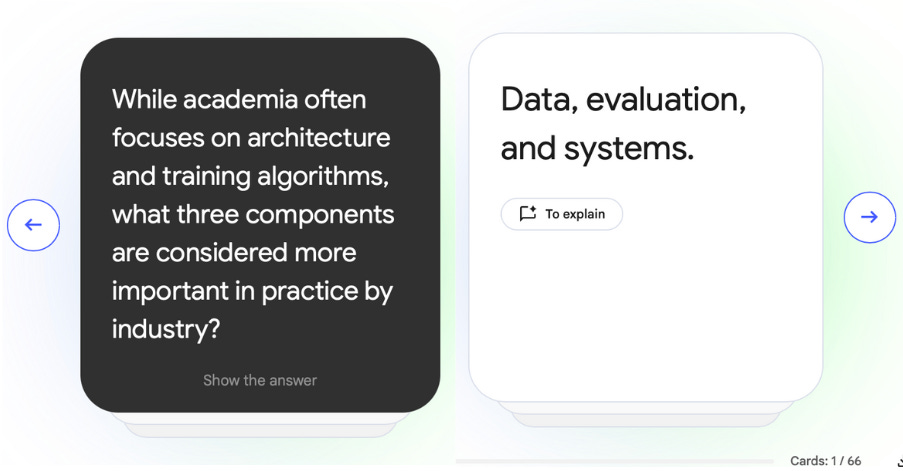Go to the next flashcard with the right arrow
903x471 pixels.
(870, 217)
